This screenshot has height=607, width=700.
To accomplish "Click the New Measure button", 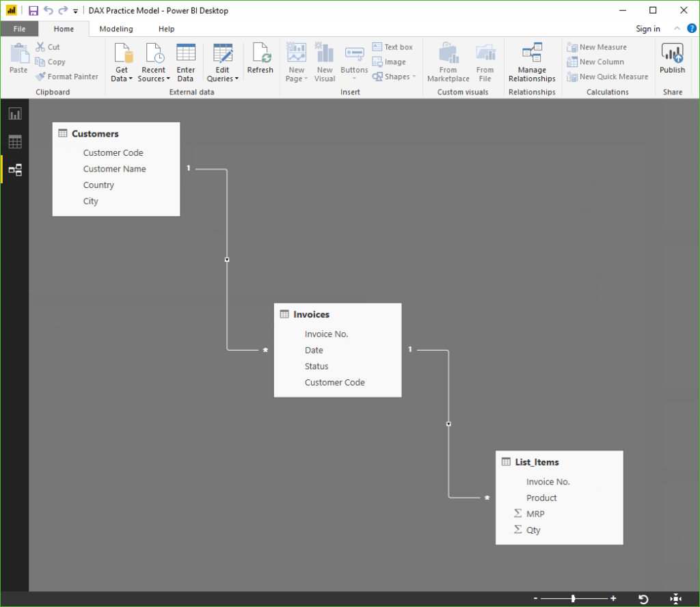I will click(x=596, y=47).
